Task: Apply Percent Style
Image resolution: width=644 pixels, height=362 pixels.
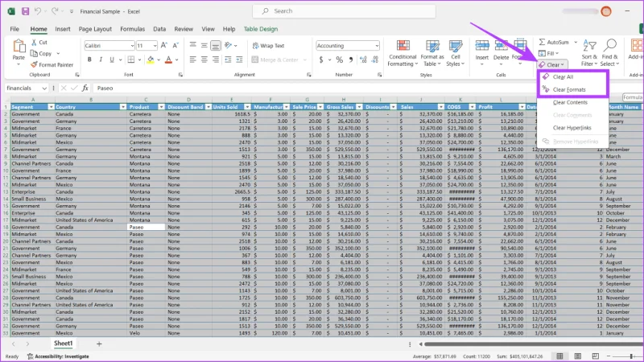Action: click(339, 60)
